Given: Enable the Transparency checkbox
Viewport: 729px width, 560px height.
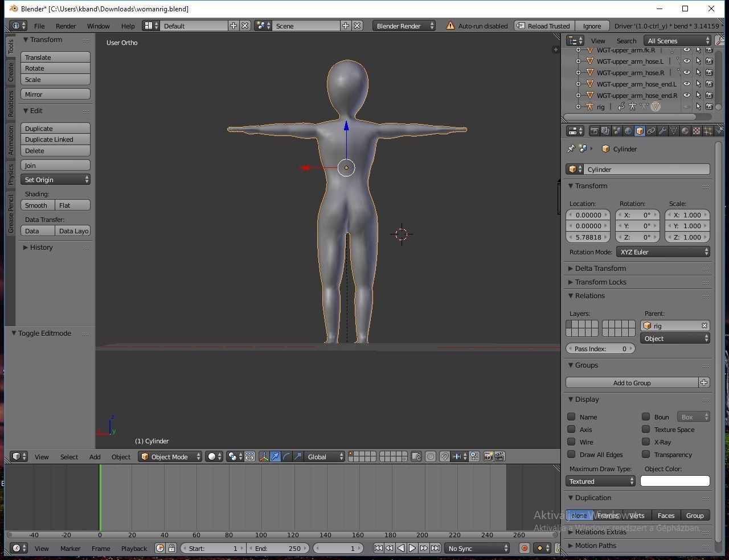Looking at the screenshot, I should (x=646, y=454).
